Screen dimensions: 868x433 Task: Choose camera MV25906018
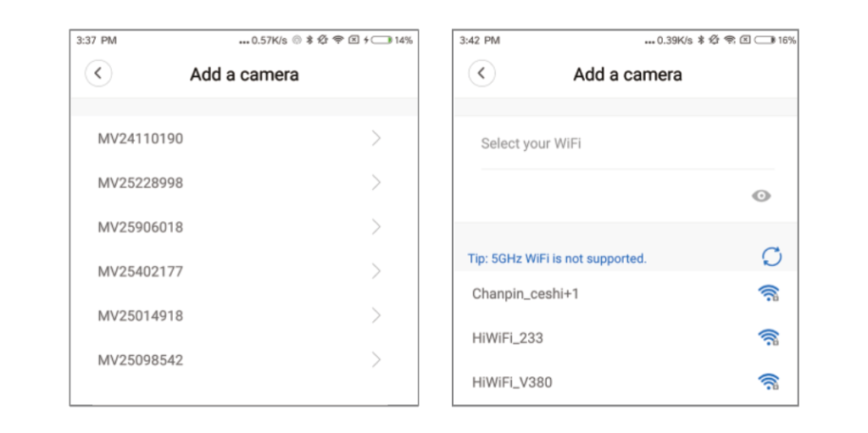pyautogui.click(x=141, y=227)
